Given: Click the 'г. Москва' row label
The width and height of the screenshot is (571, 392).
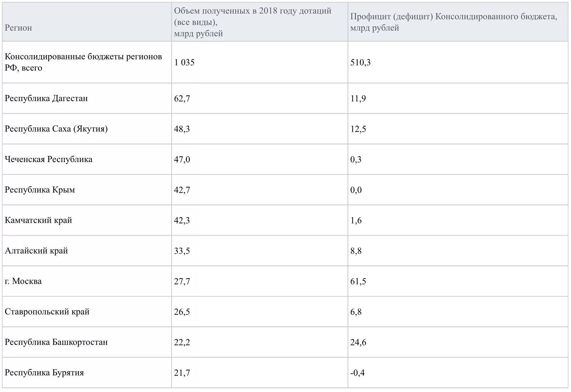Looking at the screenshot, I should pyautogui.click(x=23, y=281).
